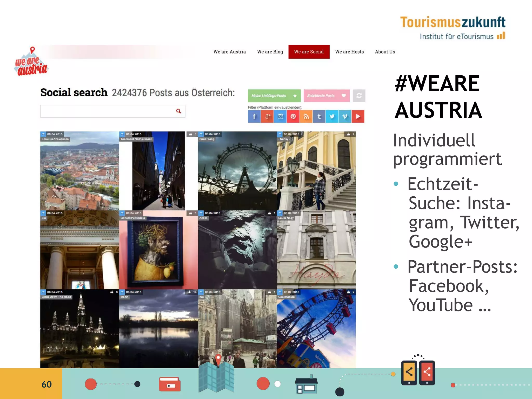Toggle the Pinterest platform filter
Image resolution: width=532 pixels, height=399 pixels.
(293, 116)
